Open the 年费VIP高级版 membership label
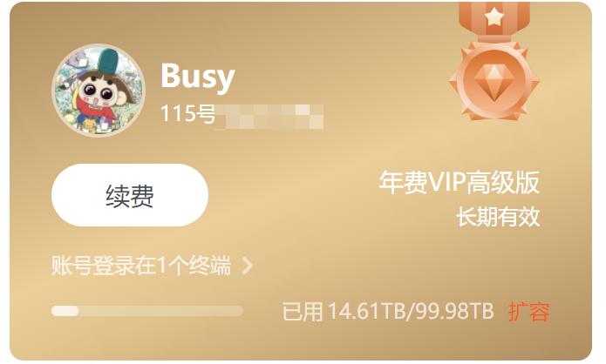 point(460,182)
